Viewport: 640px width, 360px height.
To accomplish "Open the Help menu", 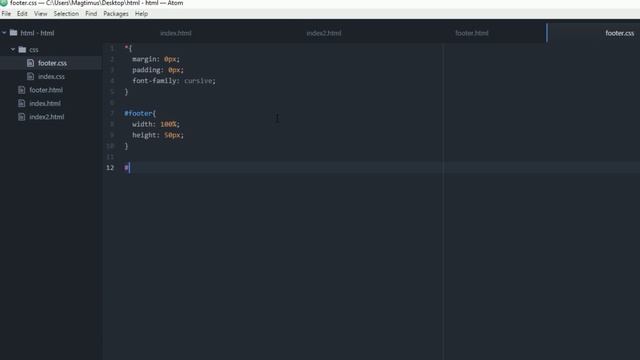I will tap(141, 13).
